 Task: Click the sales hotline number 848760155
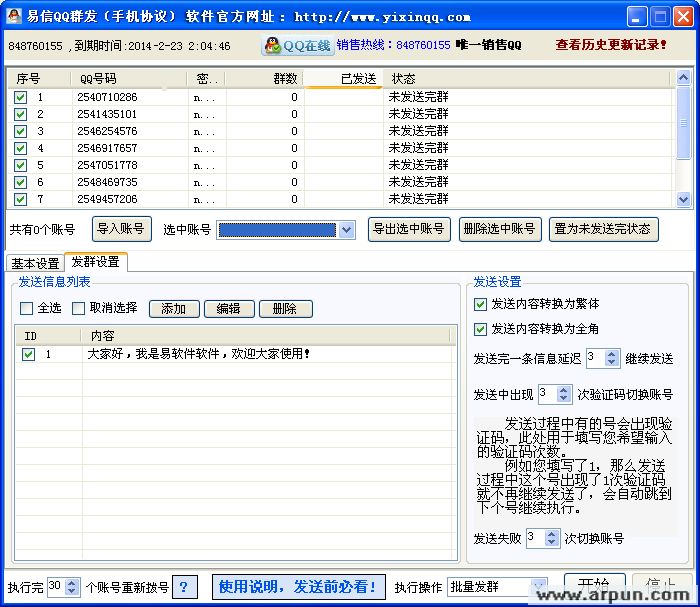(x=423, y=45)
